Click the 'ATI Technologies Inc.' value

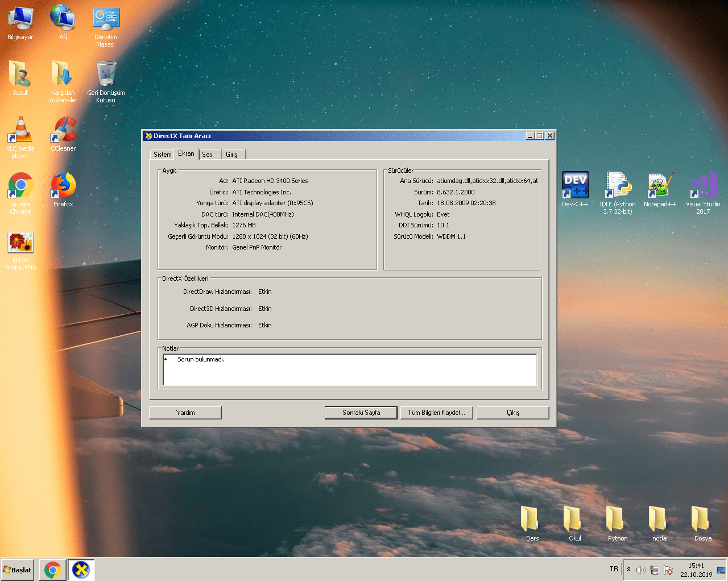point(262,192)
